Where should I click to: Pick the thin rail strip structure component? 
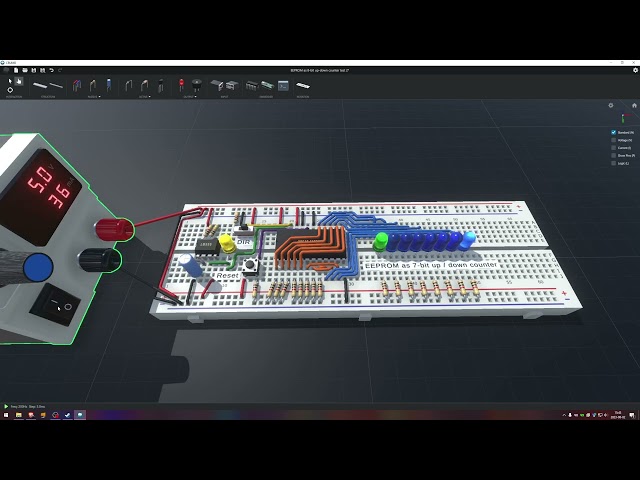[56, 85]
